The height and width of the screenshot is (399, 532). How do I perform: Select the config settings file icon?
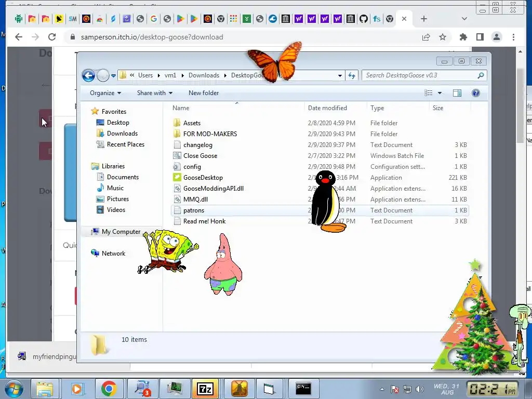(177, 167)
